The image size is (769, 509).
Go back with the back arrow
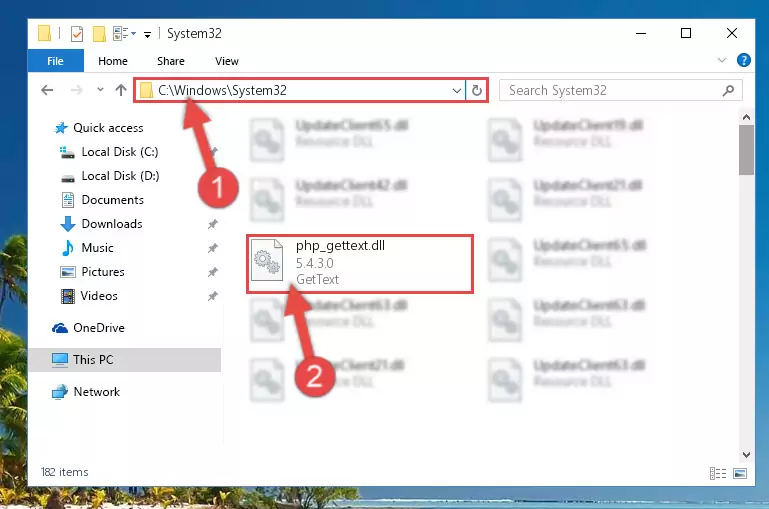click(47, 90)
